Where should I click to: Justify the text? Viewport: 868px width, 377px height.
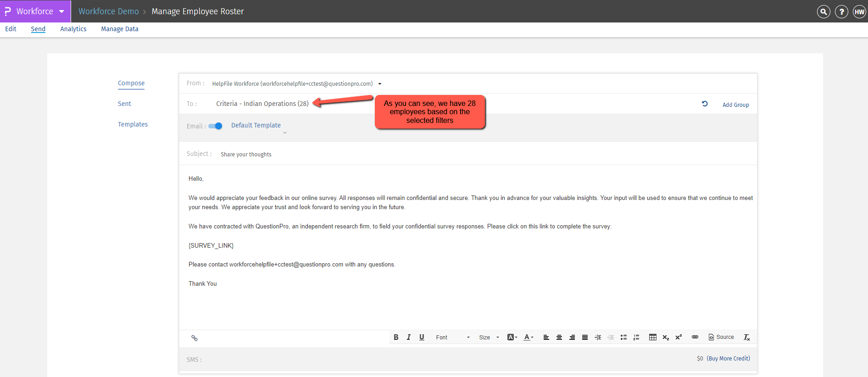point(584,337)
